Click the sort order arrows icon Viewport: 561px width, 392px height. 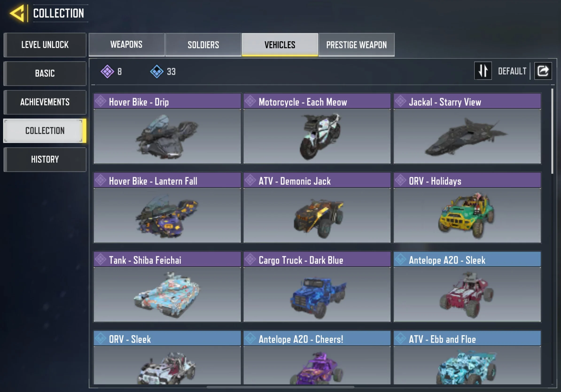coord(483,71)
